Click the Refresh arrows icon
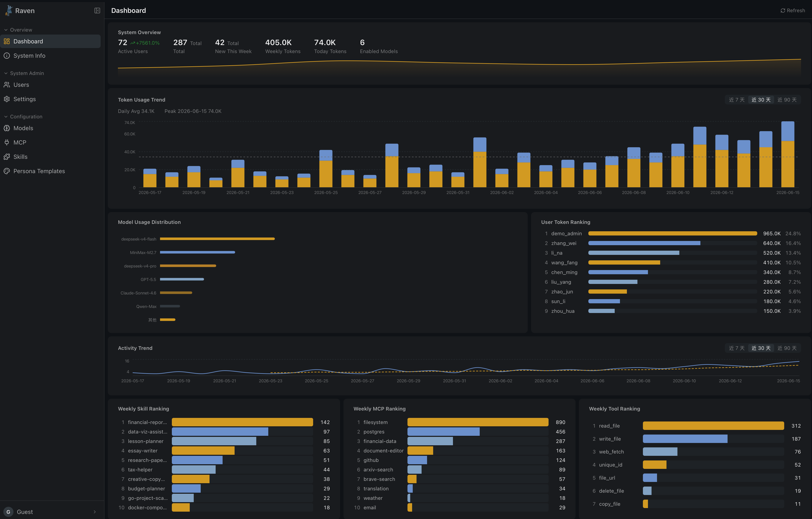 coord(783,11)
